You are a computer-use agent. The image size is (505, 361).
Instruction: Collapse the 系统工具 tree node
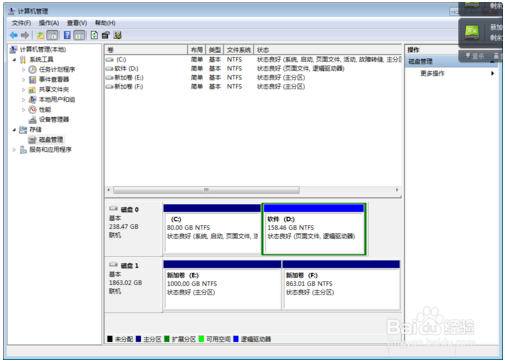pyautogui.click(x=14, y=60)
